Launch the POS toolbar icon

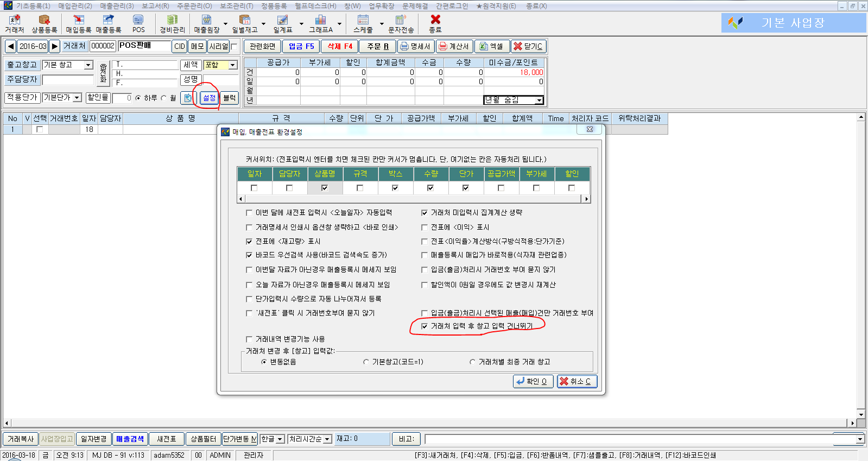(138, 24)
